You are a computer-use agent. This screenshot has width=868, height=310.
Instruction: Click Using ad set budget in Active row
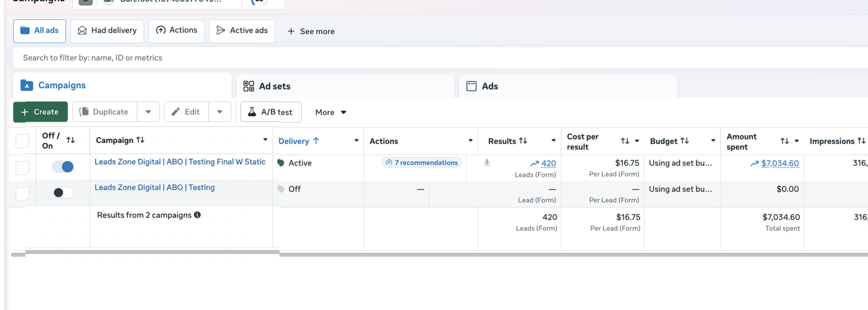681,163
